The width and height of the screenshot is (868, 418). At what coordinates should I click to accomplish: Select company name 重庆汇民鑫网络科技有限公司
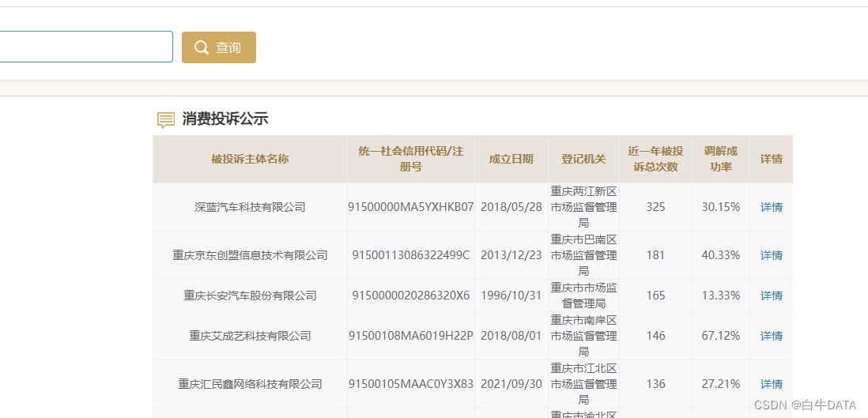pos(251,384)
